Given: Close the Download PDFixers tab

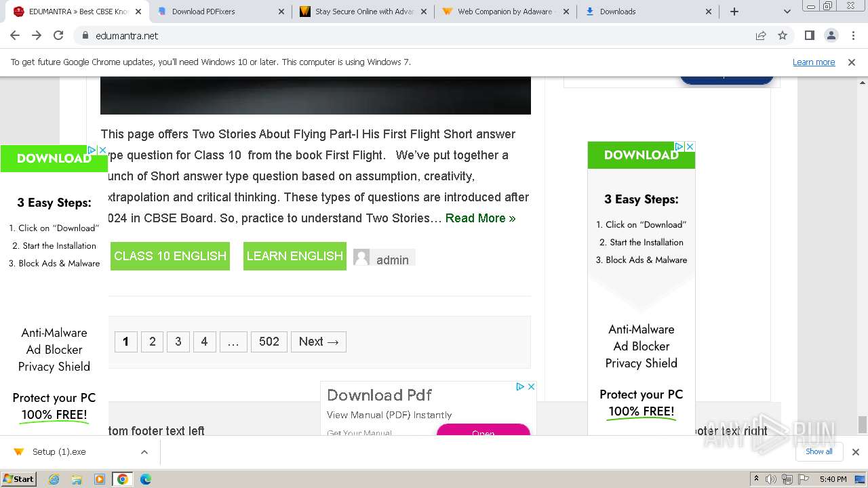Looking at the screenshot, I should [282, 12].
